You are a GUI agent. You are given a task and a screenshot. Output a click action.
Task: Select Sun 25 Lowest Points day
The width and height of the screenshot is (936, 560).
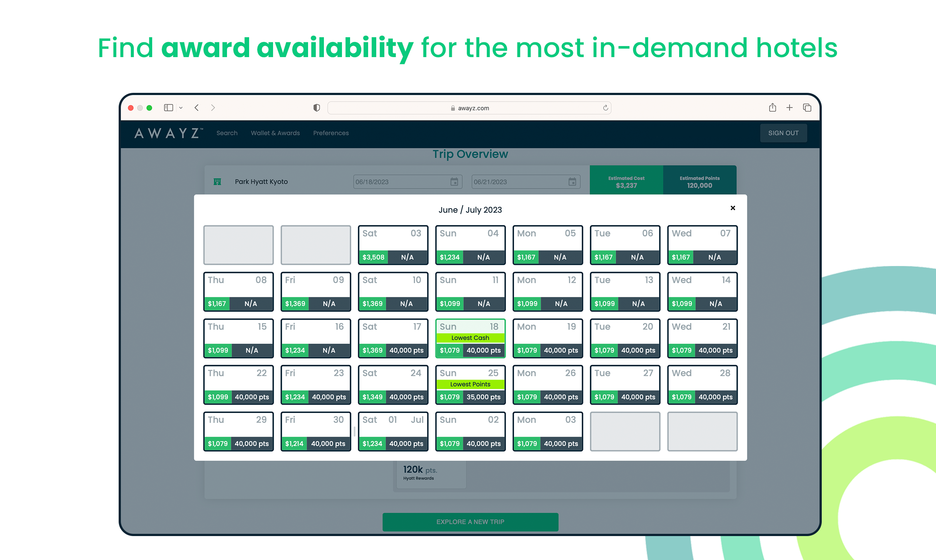pos(470,385)
